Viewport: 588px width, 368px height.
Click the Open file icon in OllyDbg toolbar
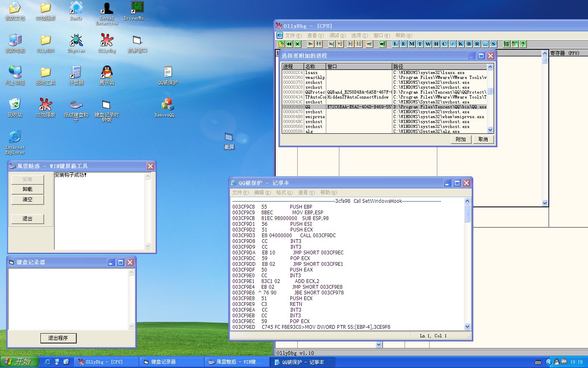[281, 44]
